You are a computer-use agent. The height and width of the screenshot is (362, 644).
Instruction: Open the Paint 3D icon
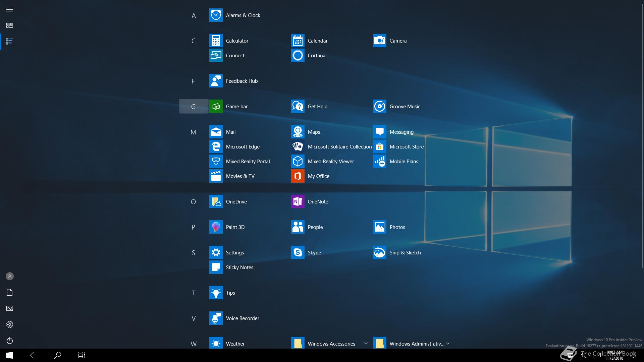click(x=216, y=227)
